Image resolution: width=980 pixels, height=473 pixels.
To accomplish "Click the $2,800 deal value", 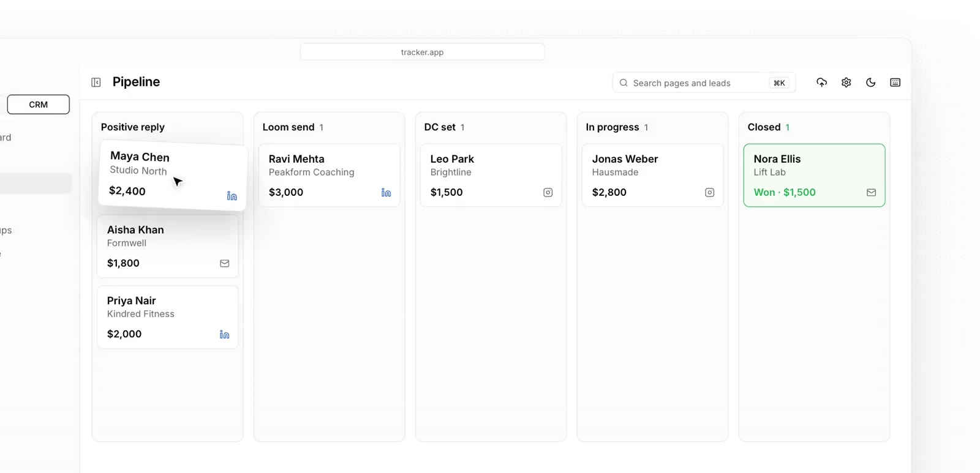I will click(609, 193).
